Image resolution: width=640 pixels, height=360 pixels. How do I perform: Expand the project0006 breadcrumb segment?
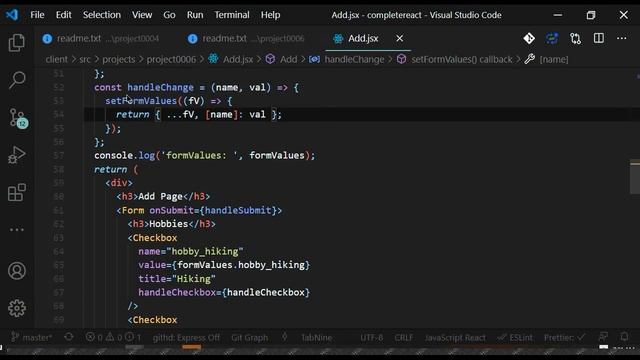(x=171, y=59)
